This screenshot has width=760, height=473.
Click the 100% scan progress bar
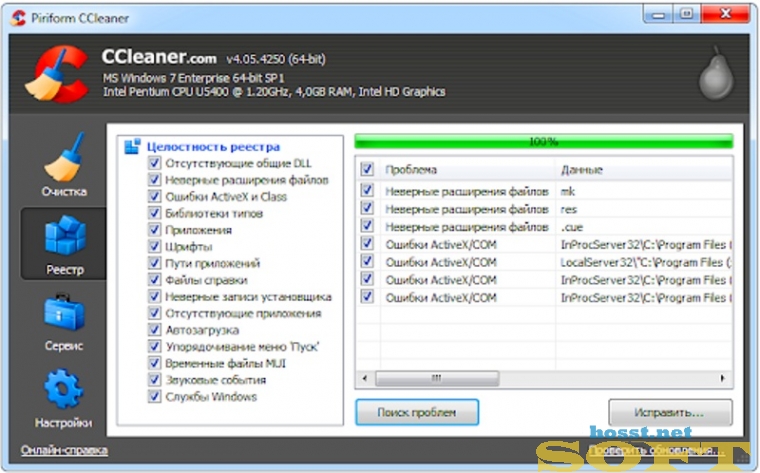click(x=543, y=142)
